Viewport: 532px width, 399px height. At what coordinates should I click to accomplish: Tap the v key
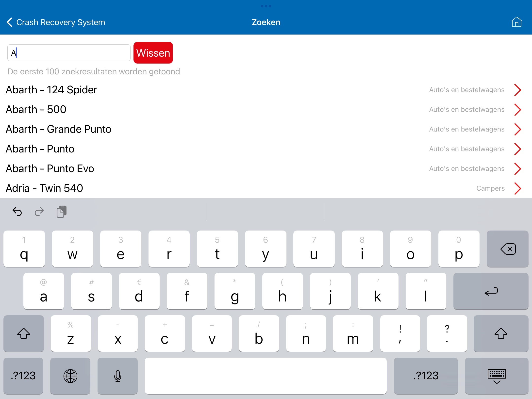coord(212,333)
